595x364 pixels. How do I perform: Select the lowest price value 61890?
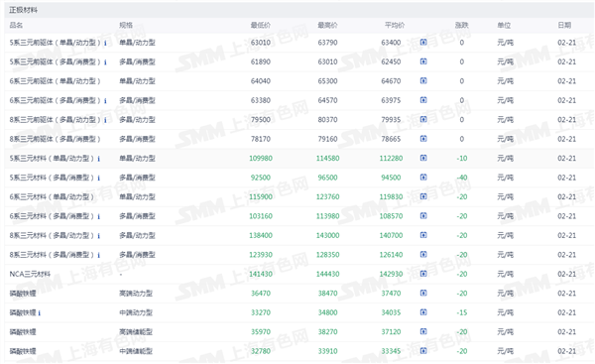point(261,61)
